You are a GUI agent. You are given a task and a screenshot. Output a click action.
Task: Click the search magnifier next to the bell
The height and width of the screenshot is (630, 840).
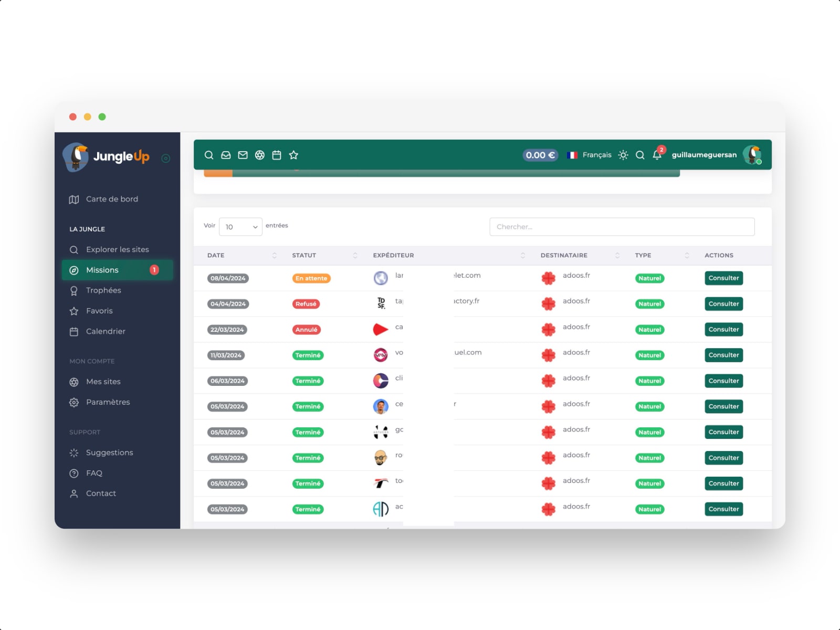[640, 155]
